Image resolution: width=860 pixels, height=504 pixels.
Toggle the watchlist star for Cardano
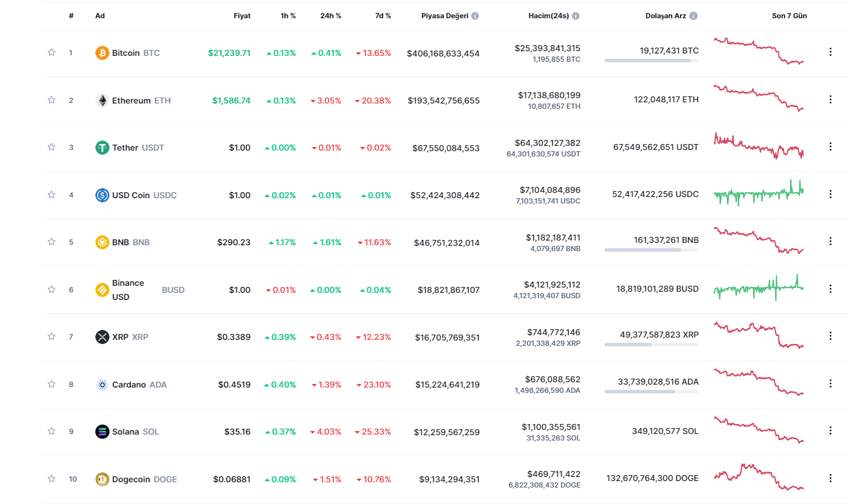[x=52, y=384]
